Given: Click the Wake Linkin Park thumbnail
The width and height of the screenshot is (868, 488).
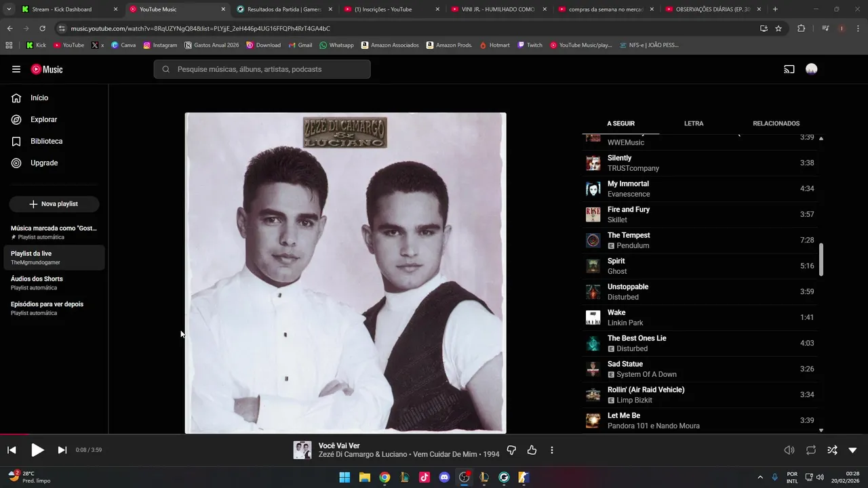Looking at the screenshot, I should tap(593, 317).
